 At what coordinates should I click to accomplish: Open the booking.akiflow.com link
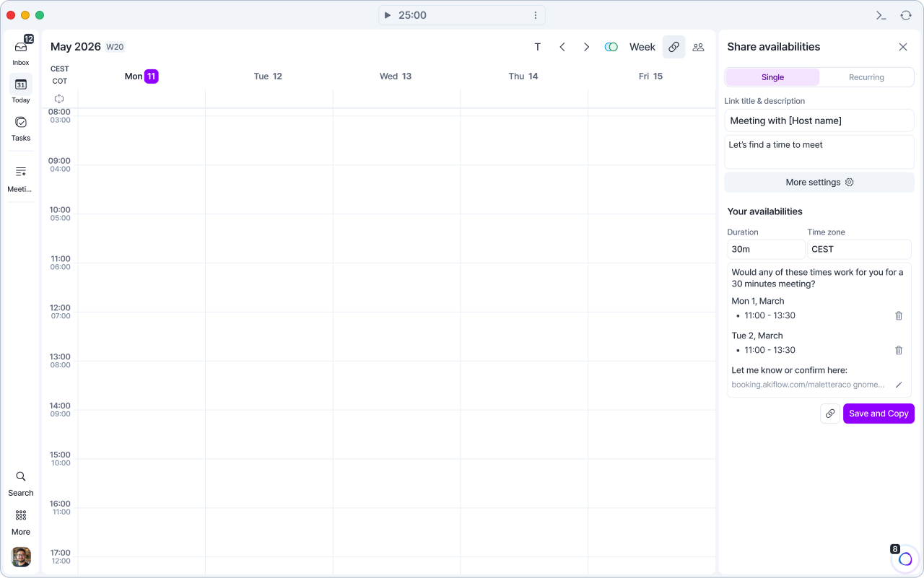pos(808,385)
